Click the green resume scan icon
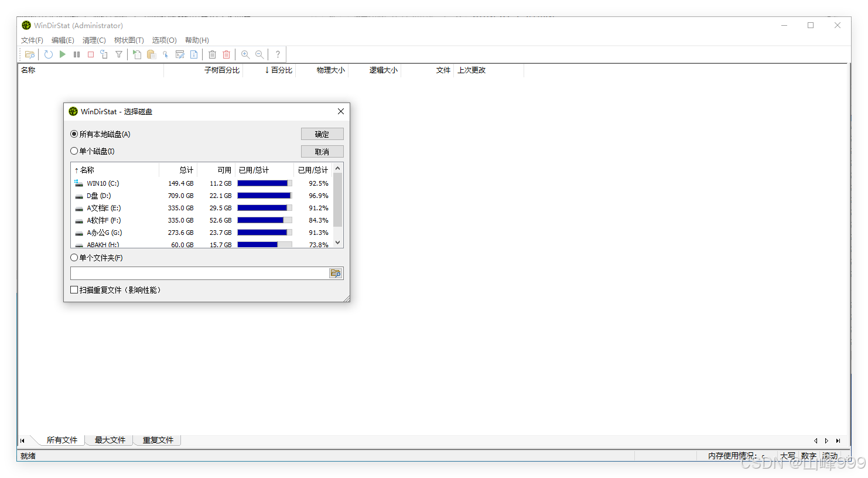Screen dimensions: 868x478 click(x=63, y=54)
